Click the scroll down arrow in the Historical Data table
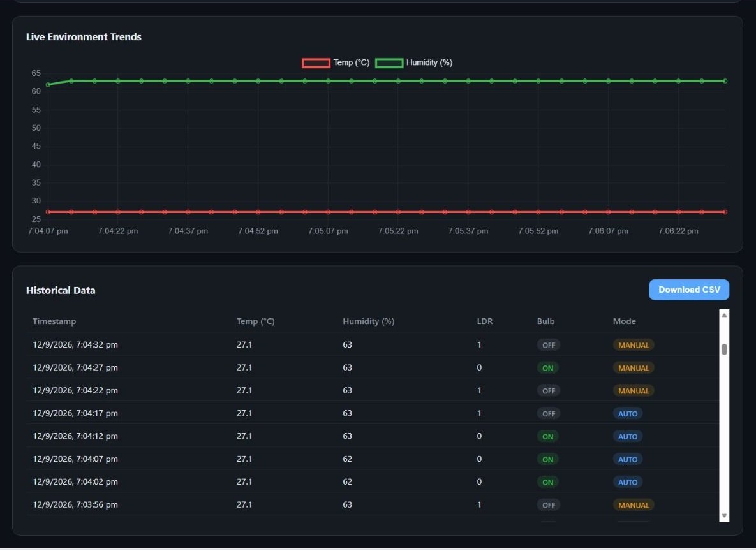 (723, 517)
